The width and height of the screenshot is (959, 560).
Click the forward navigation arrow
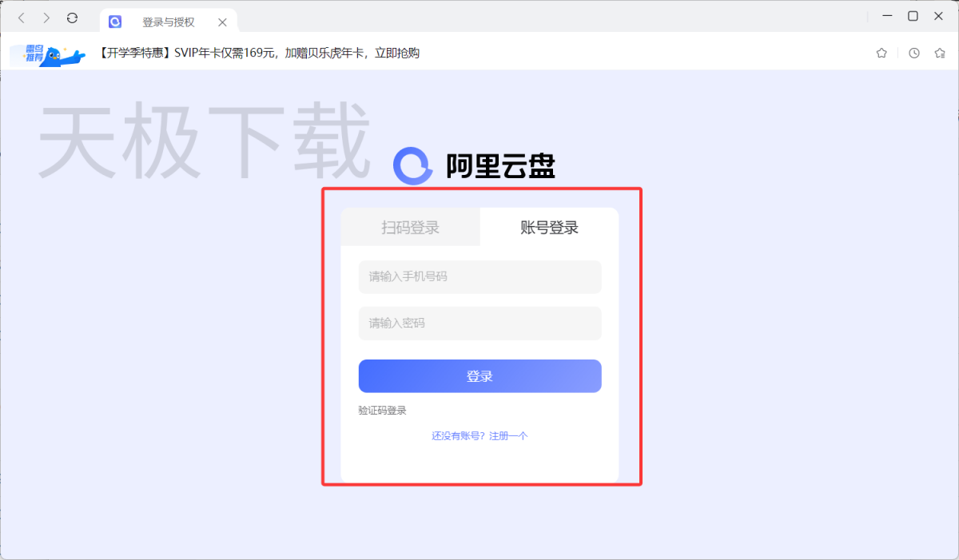click(x=46, y=17)
